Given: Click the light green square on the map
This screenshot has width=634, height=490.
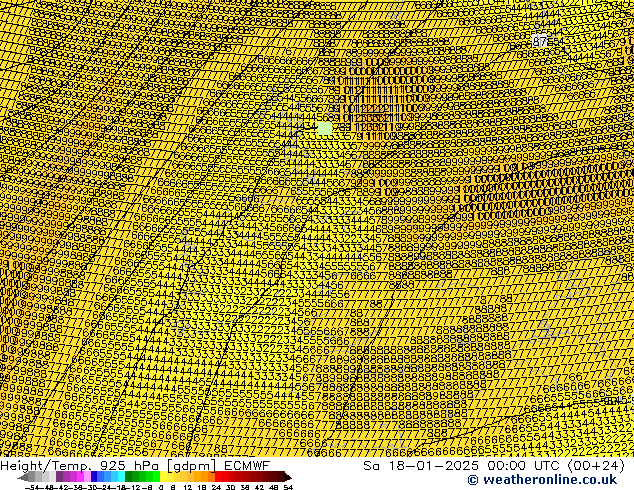Looking at the screenshot, I should [325, 129].
